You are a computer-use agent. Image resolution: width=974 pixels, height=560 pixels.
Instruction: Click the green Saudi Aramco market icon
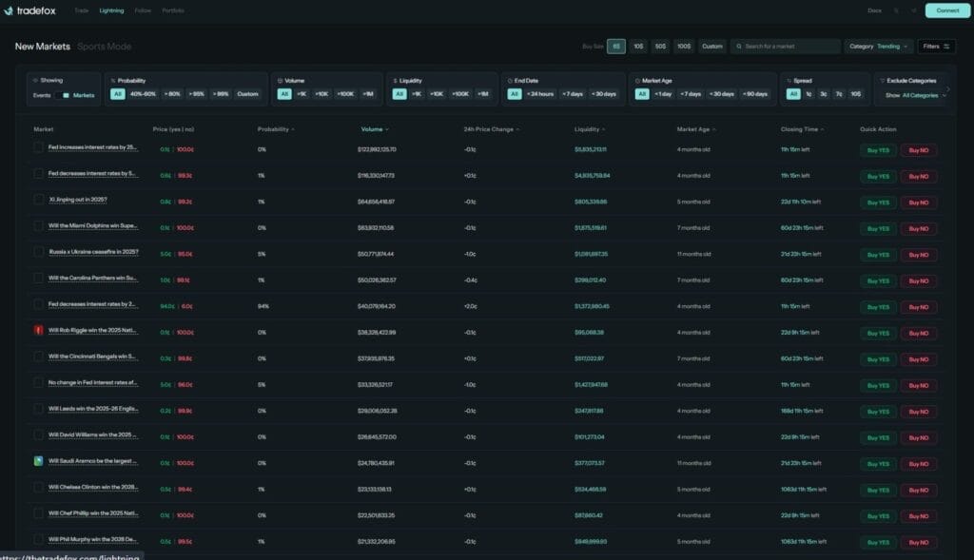coord(39,462)
